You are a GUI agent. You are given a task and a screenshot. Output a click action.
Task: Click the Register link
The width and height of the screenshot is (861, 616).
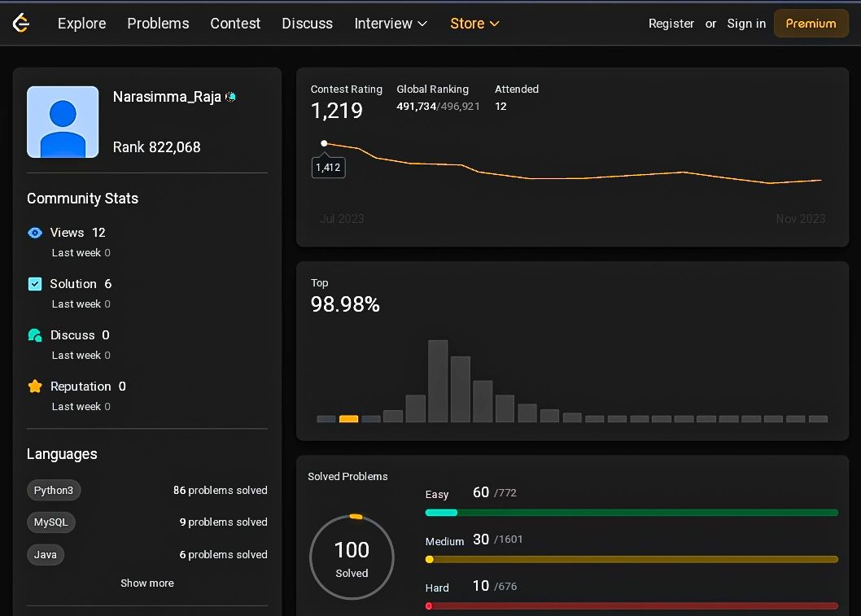pos(671,24)
